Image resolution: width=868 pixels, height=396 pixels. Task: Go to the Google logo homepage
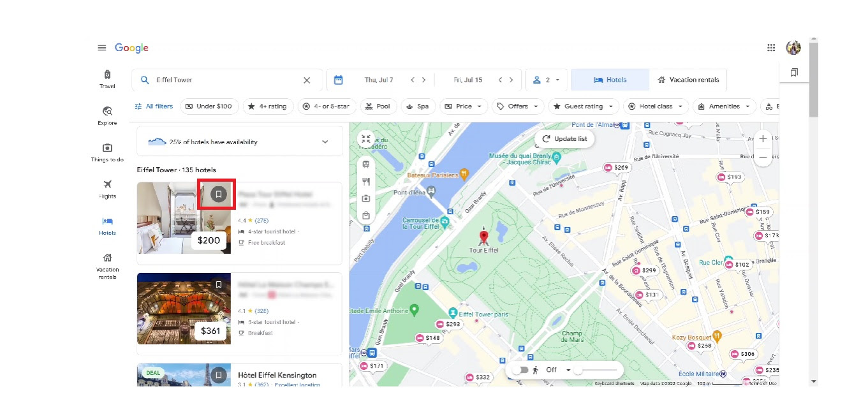[x=131, y=48]
